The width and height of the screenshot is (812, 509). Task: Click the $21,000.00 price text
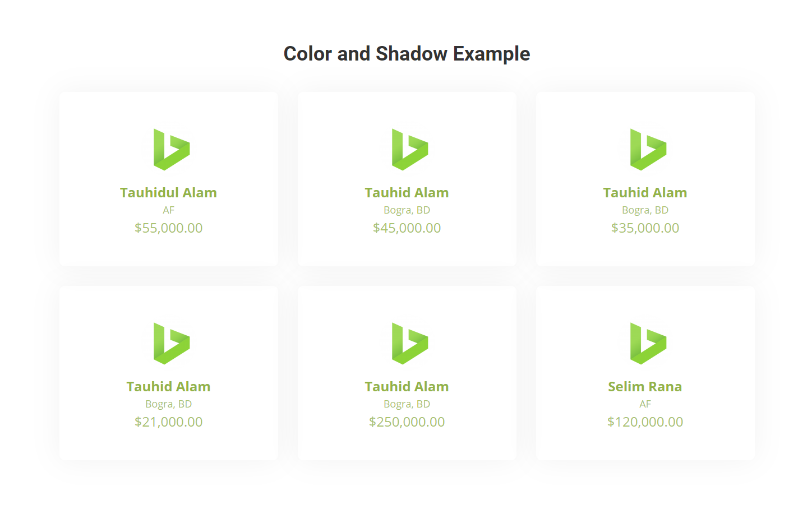tap(168, 422)
